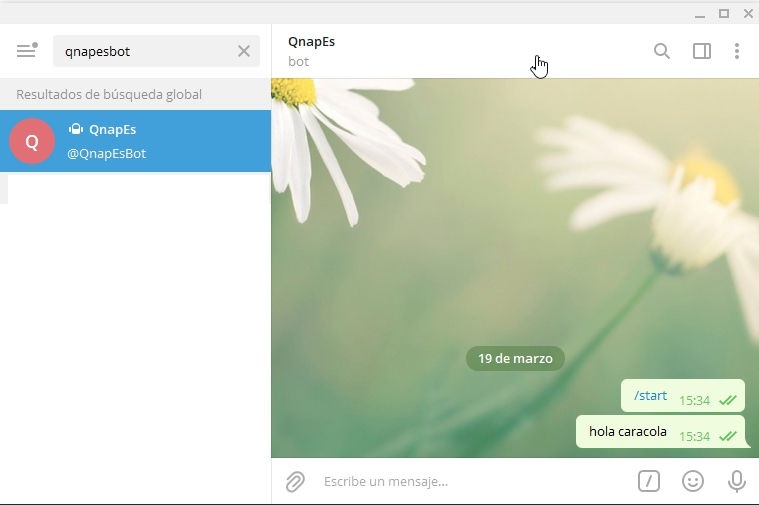Select QnapEs chat in search results

coord(135,141)
